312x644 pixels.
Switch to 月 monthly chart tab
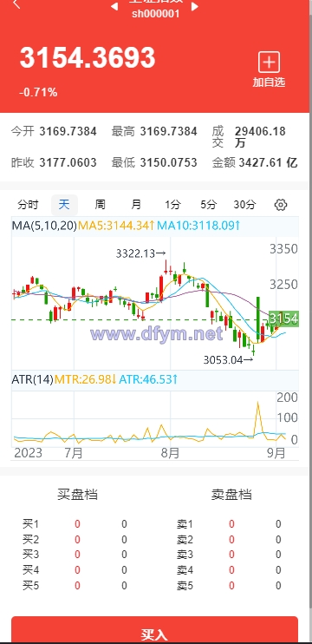click(x=136, y=205)
